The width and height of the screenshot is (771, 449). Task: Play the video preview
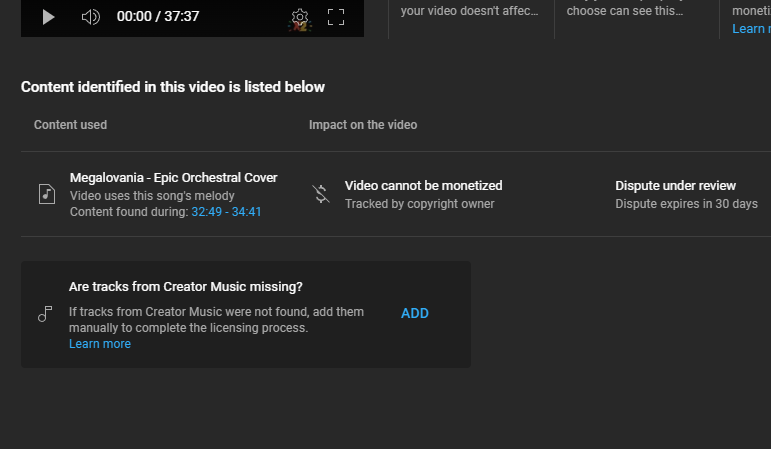(48, 17)
